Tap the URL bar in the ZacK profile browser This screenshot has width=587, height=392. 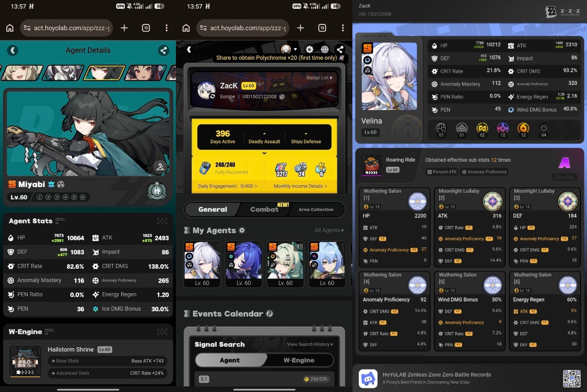tap(243, 28)
